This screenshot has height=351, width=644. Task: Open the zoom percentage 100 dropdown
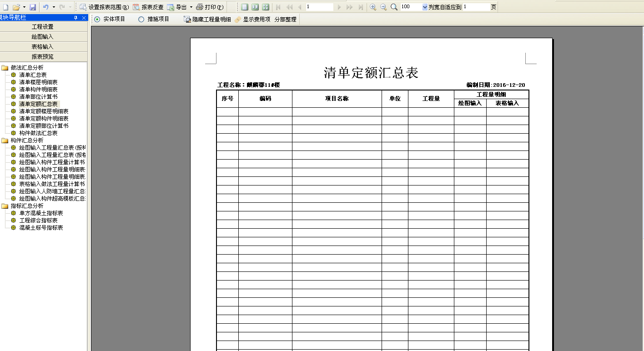pyautogui.click(x=425, y=7)
